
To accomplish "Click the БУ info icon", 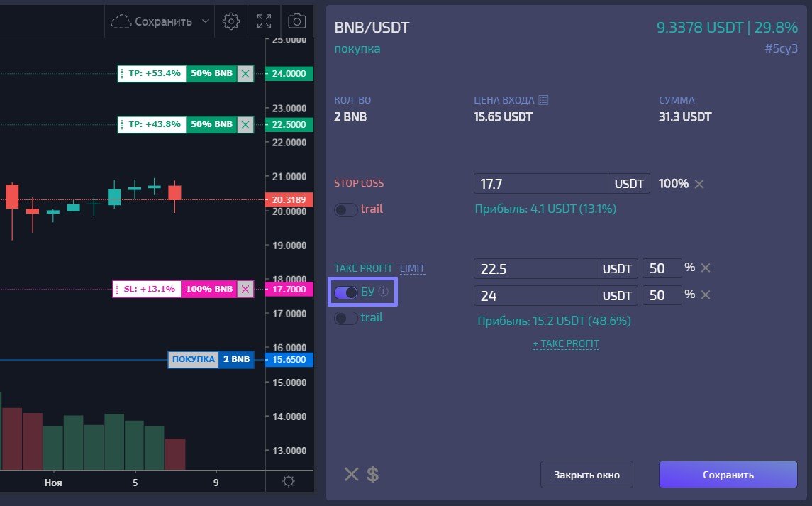I will [x=383, y=292].
